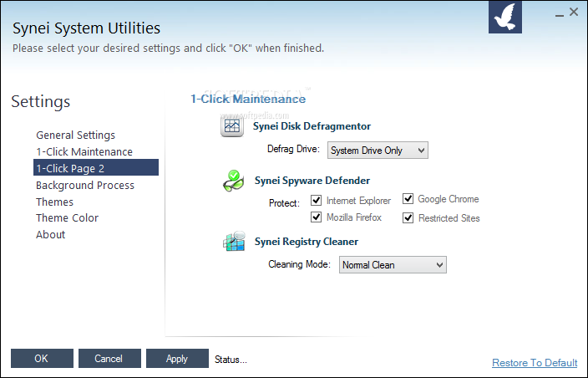Image resolution: width=588 pixels, height=378 pixels.
Task: Click the Synei Registry Cleaner heading
Action: coord(307,242)
